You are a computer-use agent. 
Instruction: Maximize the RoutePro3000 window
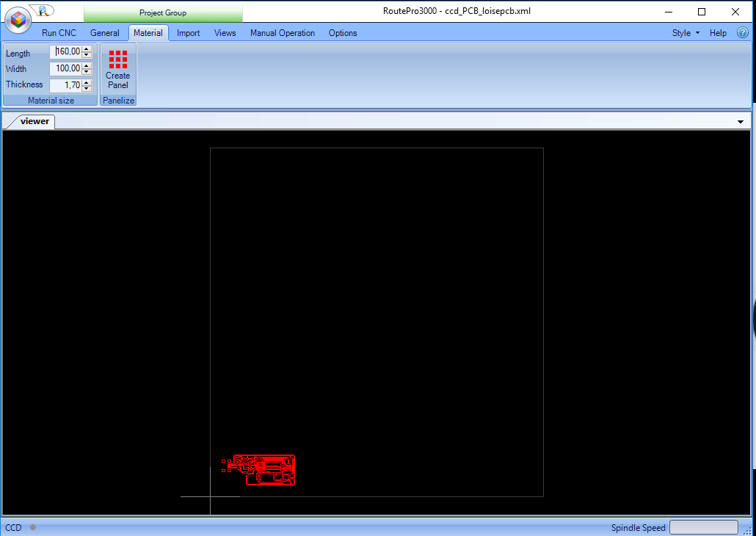[702, 12]
